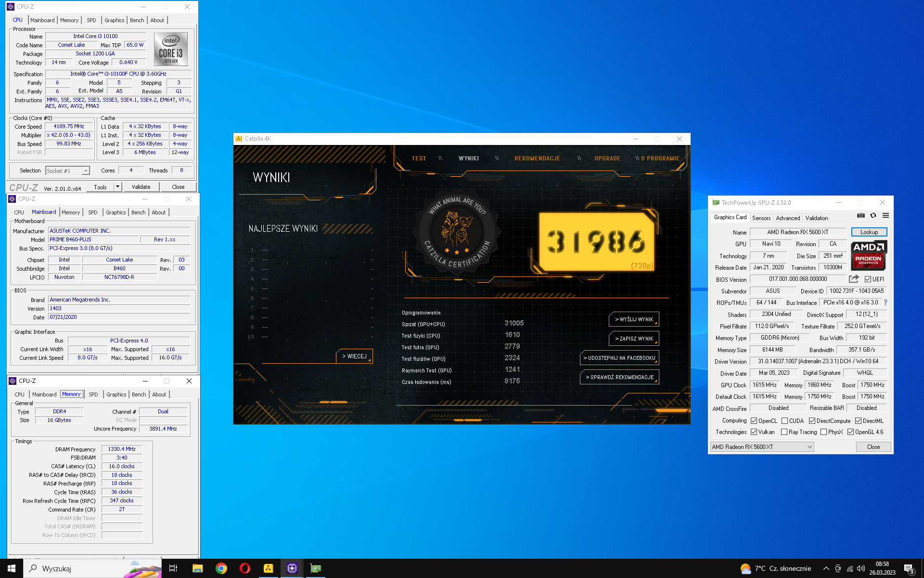Toggle the OpenGL 4.6 checkbox
This screenshot has height=578, width=924.
[850, 432]
